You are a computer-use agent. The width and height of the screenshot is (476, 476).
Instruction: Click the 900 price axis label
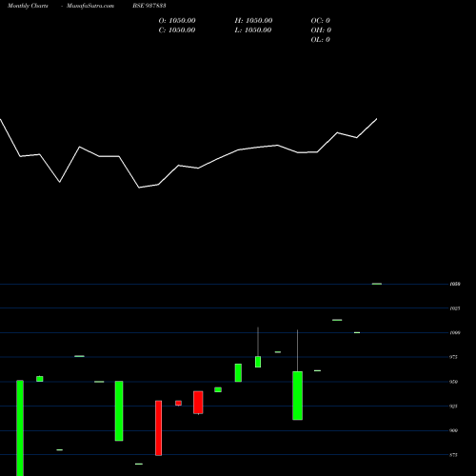tap(454, 430)
